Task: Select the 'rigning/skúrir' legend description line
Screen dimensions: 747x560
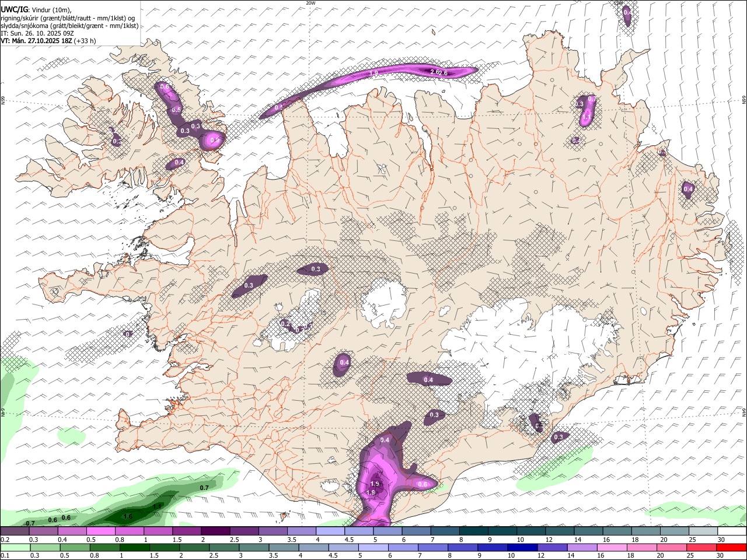Action: coord(69,18)
